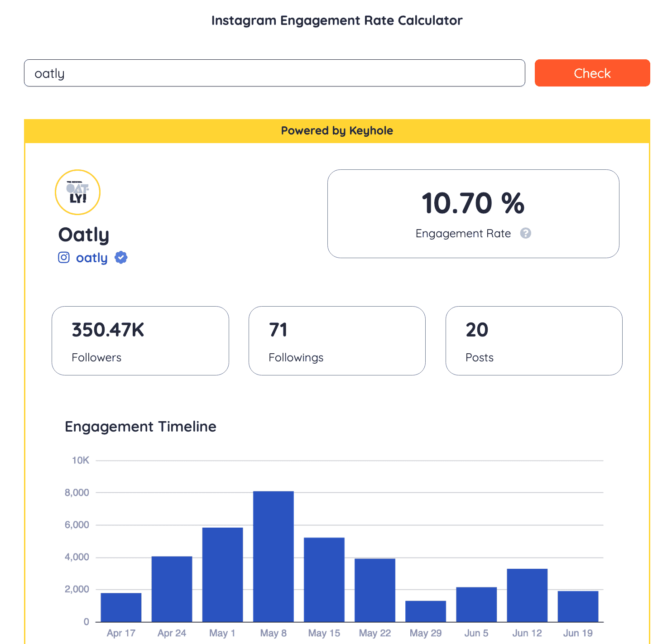The height and width of the screenshot is (644, 672).
Task: Click the Jun 19 bar in chart
Action: (578, 606)
